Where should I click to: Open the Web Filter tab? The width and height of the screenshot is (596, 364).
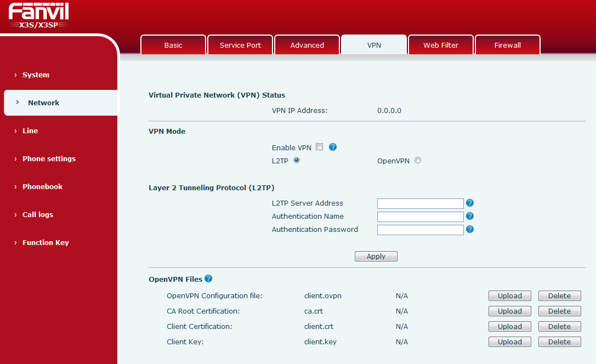coord(441,45)
